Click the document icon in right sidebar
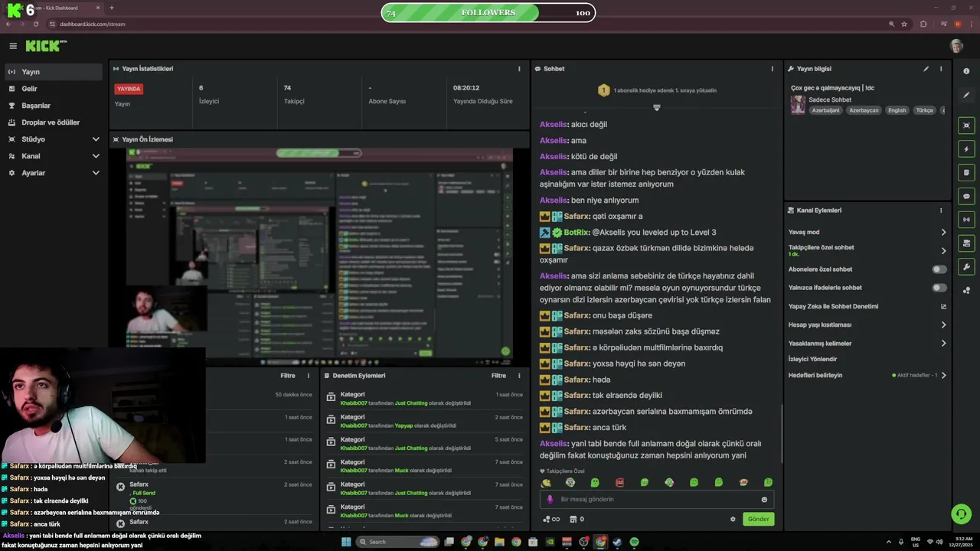The image size is (980, 551). 966,173
